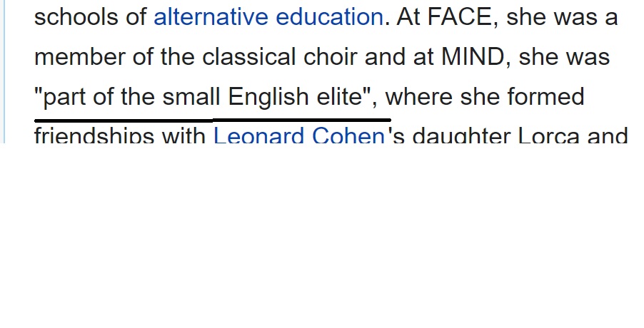This screenshot has height=328, width=644.
Task: Open the "alternative education" link
Action: (268, 17)
